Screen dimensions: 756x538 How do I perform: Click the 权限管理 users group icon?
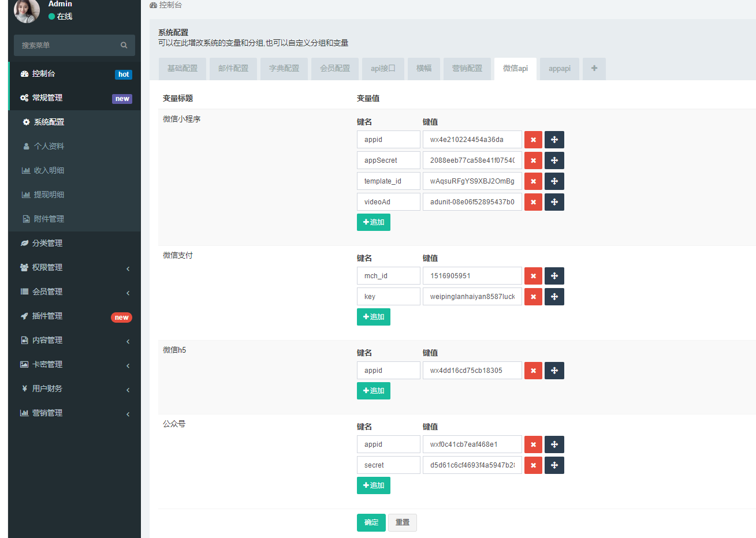[23, 267]
